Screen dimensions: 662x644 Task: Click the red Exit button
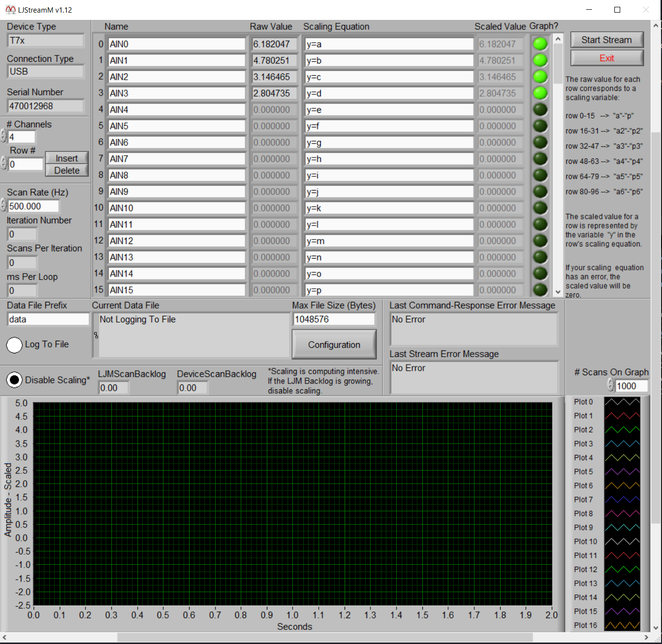607,58
